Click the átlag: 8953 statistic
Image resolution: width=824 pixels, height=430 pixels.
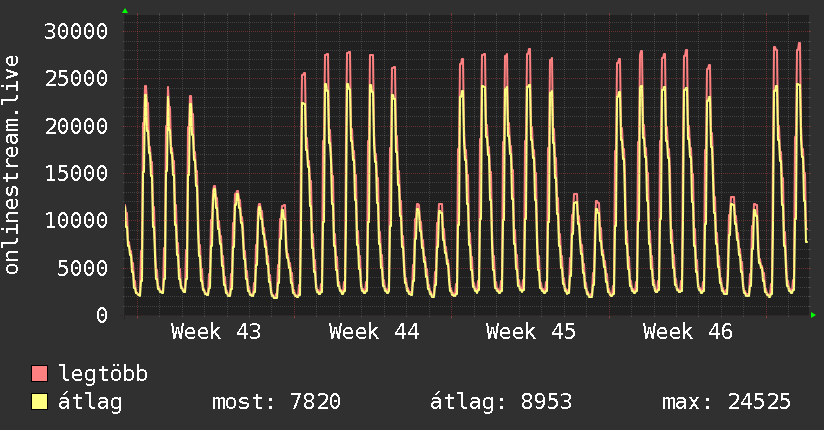(x=501, y=402)
